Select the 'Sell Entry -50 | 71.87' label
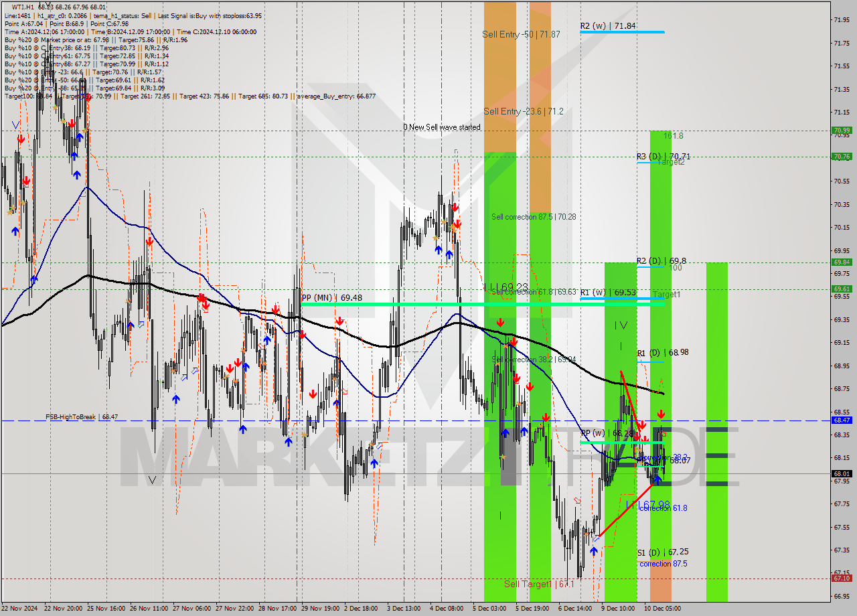This screenshot has width=857, height=616. 521,34
